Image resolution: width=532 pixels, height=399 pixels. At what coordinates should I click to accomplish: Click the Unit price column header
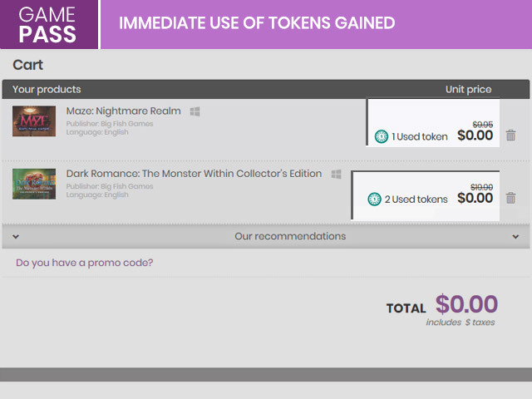tap(468, 89)
